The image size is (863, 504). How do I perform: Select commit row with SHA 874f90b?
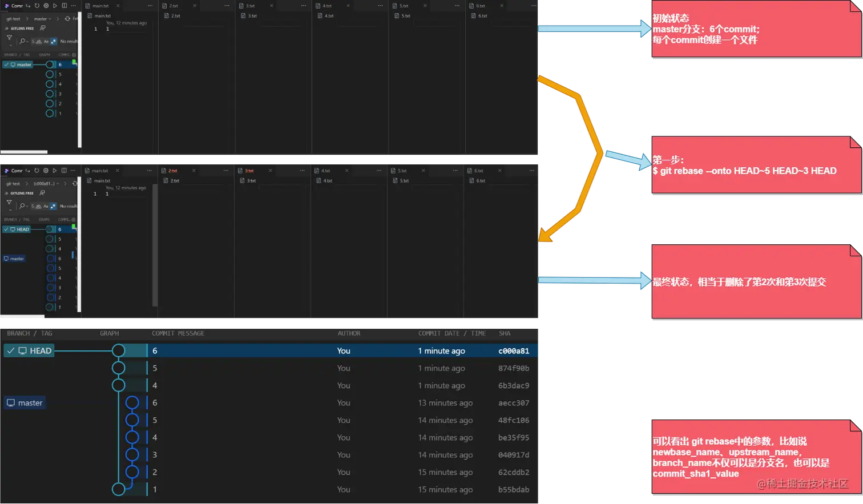click(269, 368)
